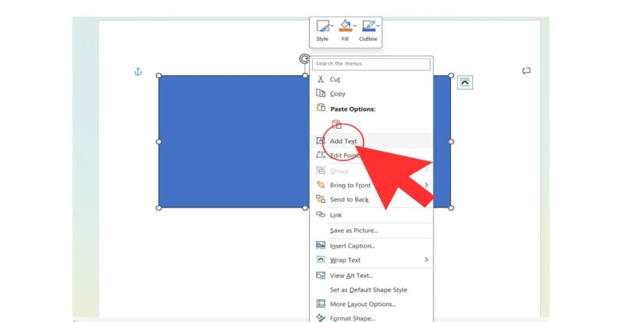This screenshot has width=644, height=322.
Task: Open the Fill color dropdown arrow
Action: (x=355, y=27)
